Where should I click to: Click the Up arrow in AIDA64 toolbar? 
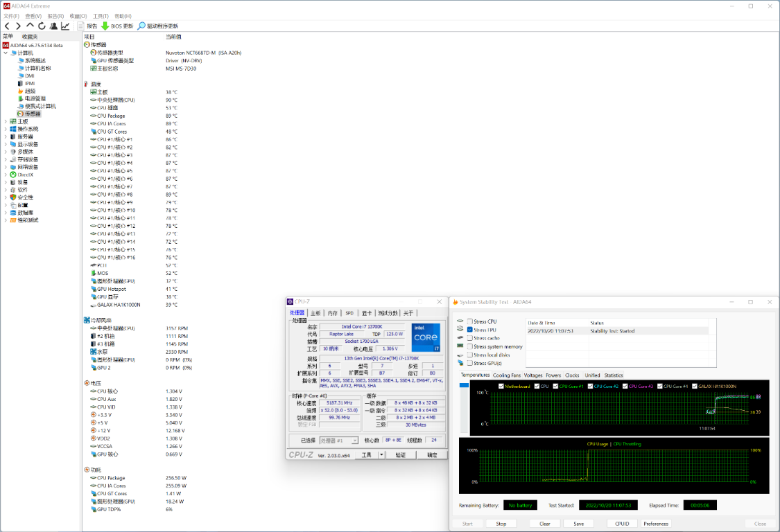[30, 26]
